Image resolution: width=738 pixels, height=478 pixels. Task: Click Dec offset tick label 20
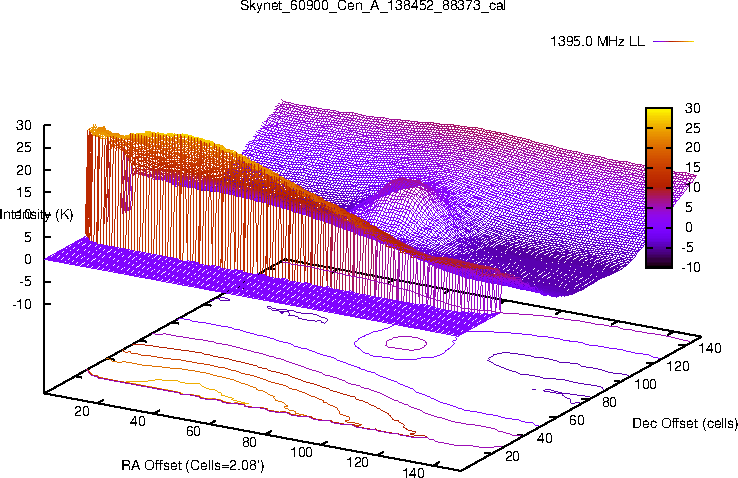coord(512,456)
